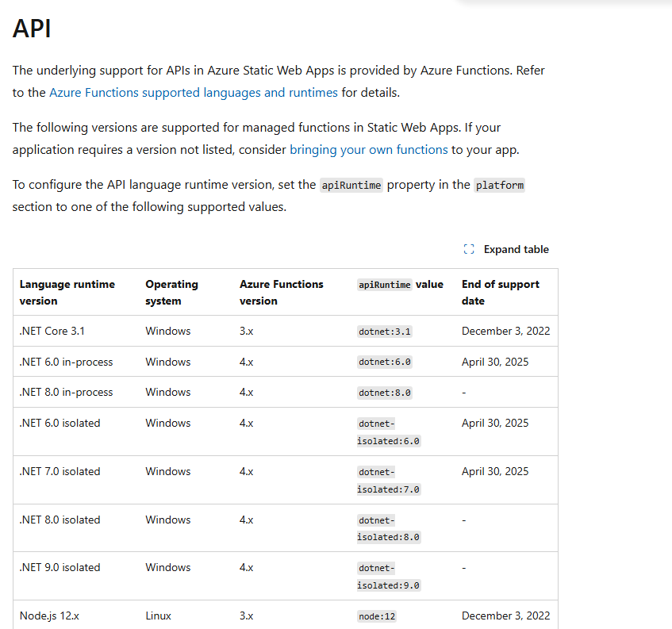This screenshot has height=629, width=672.
Task: Open the Azure Functions supported languages and runtimes link
Action: coord(194,93)
